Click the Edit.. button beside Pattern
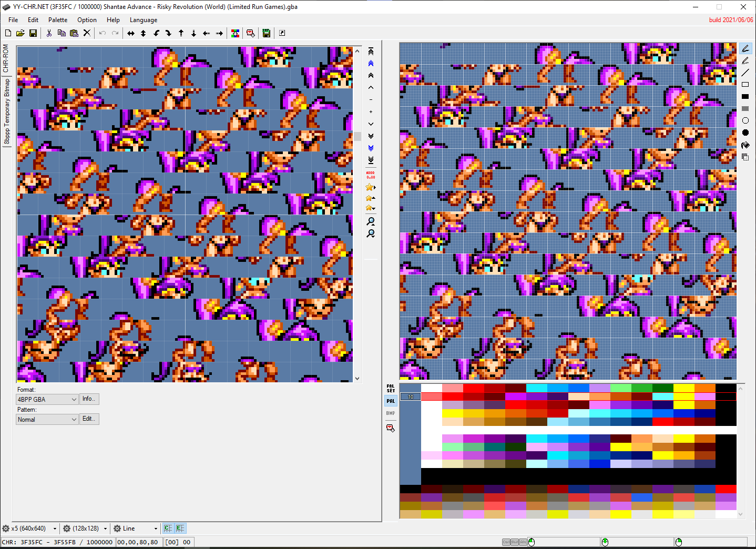This screenshot has height=549, width=756. [x=89, y=419]
